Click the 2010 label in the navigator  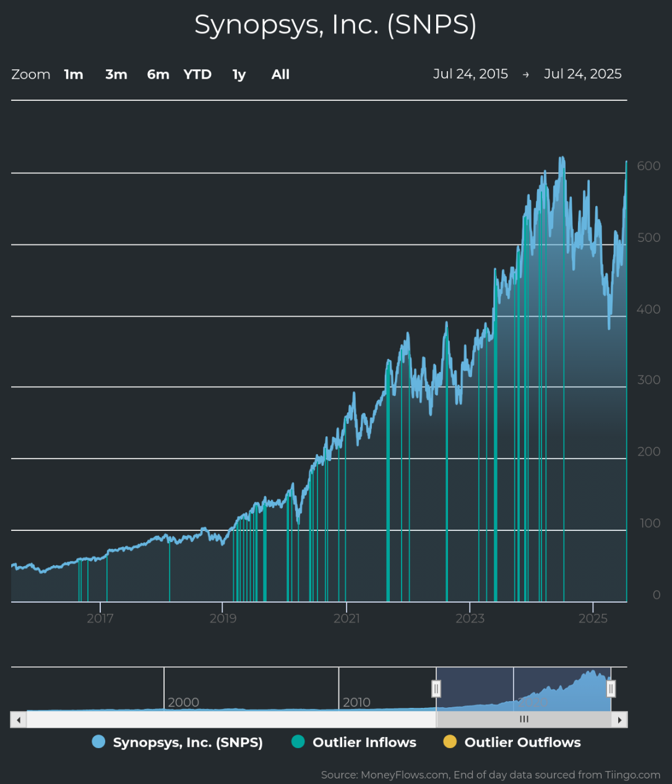[x=356, y=702]
